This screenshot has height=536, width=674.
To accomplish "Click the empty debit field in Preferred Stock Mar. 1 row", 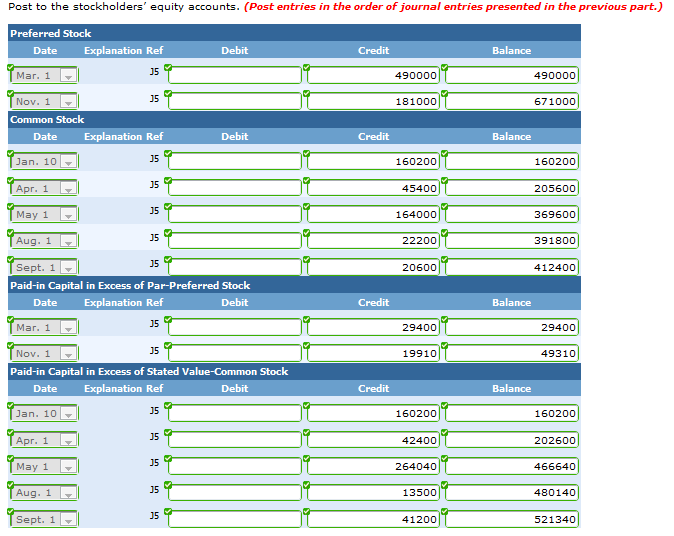I will (235, 76).
